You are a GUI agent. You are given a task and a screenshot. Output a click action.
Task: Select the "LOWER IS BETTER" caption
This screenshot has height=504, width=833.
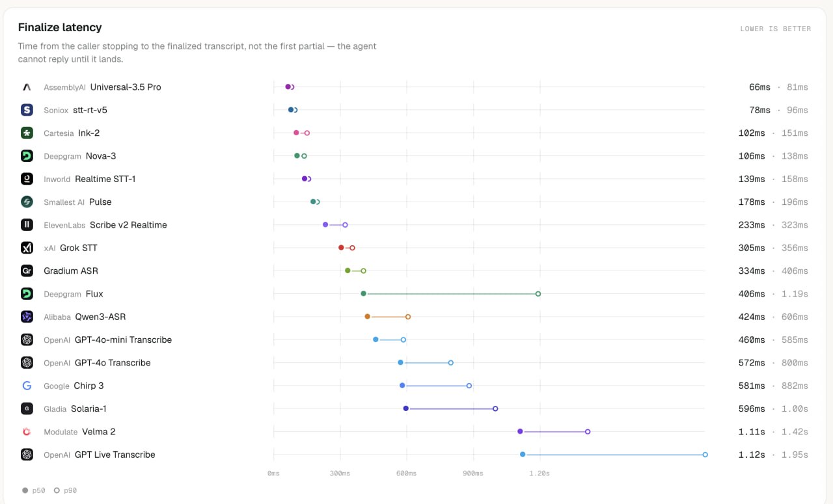pyautogui.click(x=776, y=29)
